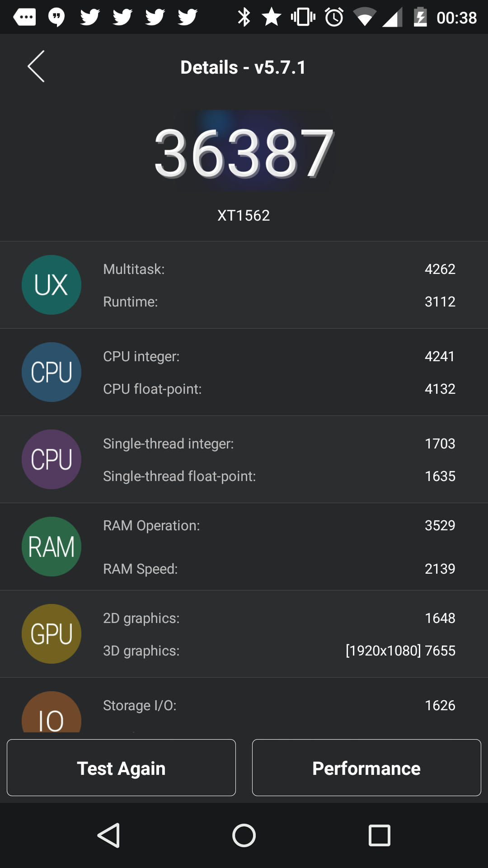Open the recent apps square button
This screenshot has height=868, width=488.
coord(380,835)
